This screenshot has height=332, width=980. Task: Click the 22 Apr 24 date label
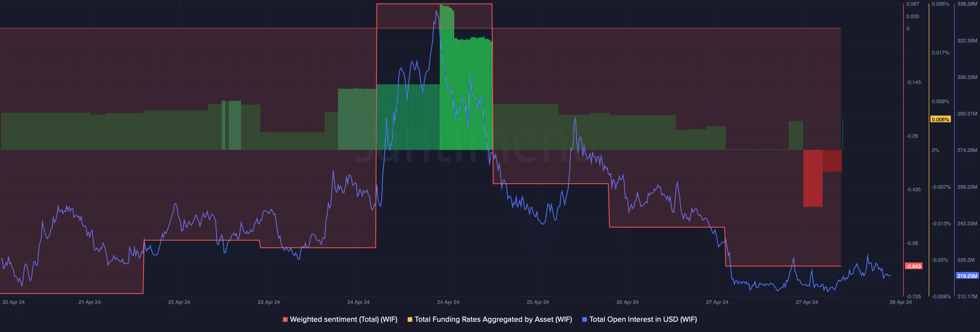click(179, 302)
